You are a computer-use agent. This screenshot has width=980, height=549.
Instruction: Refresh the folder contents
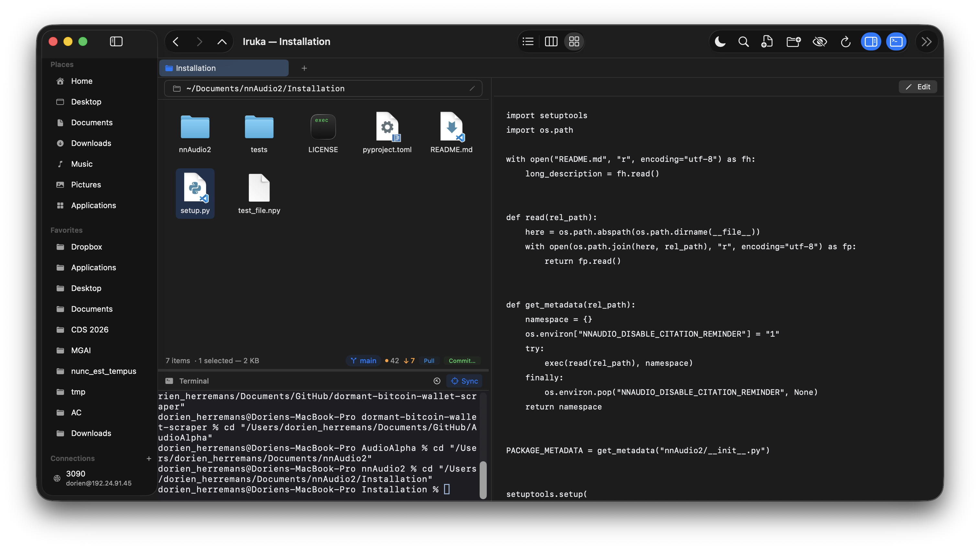click(845, 41)
